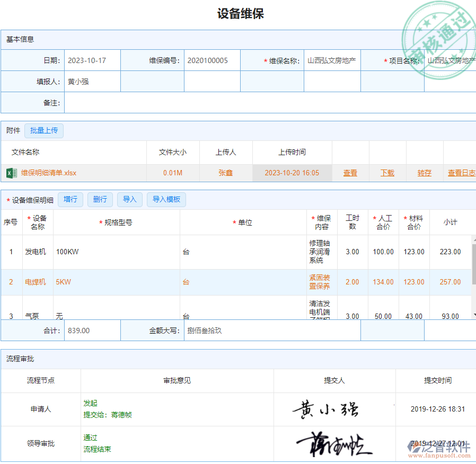The height and width of the screenshot is (464, 476).
Task: Click the 日期 field showing 2023-10-17
Action: [x=92, y=61]
